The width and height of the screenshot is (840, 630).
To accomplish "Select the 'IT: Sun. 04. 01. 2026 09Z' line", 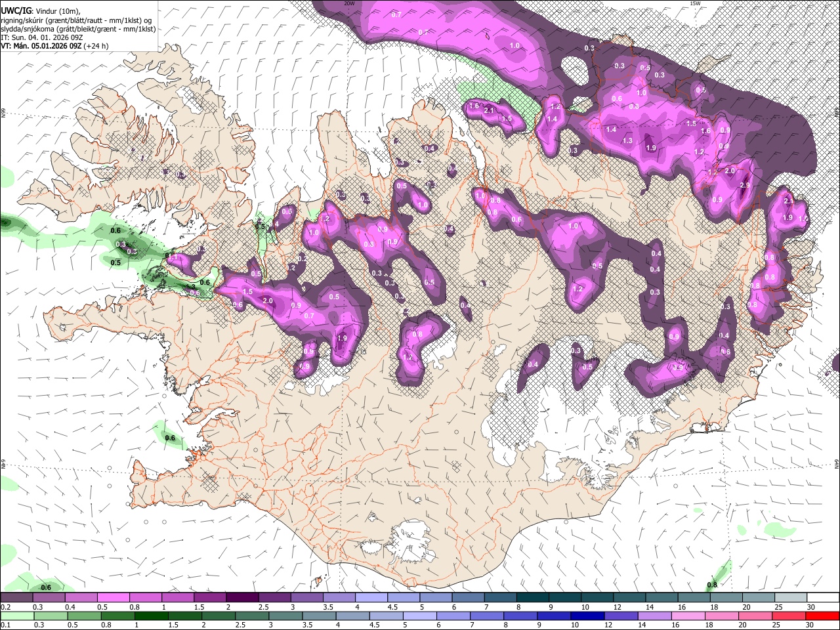I will coord(41,37).
